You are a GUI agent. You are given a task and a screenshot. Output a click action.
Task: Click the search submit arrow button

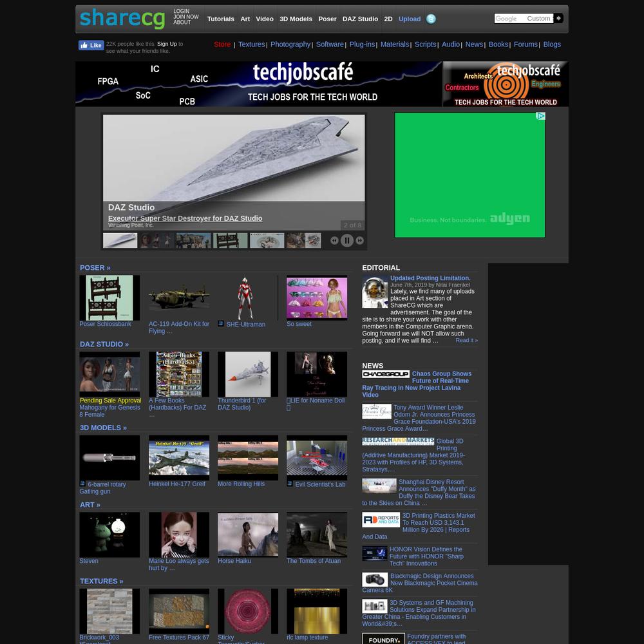pos(558,19)
